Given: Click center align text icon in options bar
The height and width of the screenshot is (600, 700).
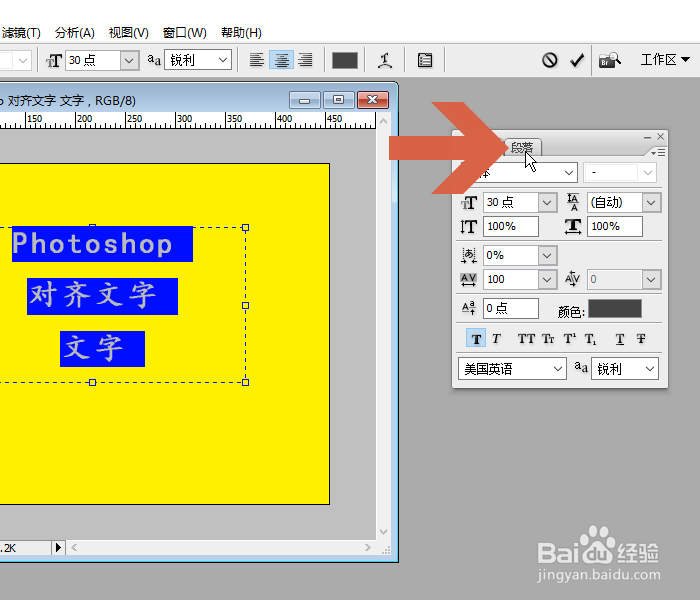Looking at the screenshot, I should (281, 60).
